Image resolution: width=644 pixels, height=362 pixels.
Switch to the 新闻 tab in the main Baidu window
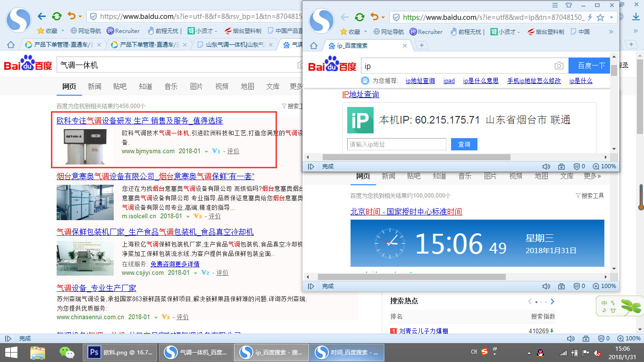[94, 86]
